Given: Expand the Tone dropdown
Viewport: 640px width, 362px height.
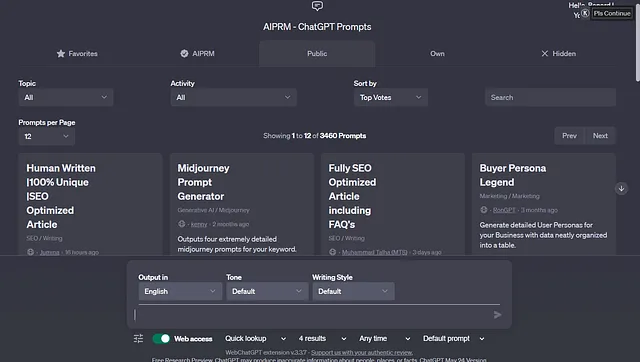Looking at the screenshot, I should (267, 291).
